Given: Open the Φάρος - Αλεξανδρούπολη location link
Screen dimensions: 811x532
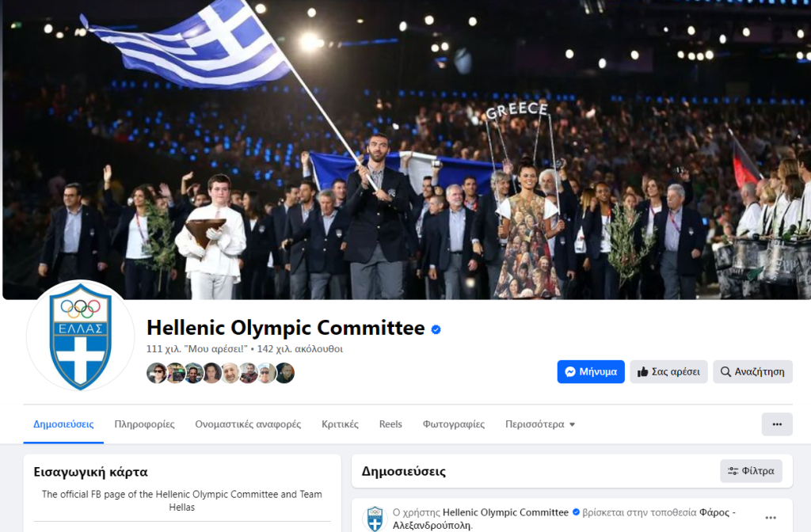Looking at the screenshot, I should [x=564, y=519].
